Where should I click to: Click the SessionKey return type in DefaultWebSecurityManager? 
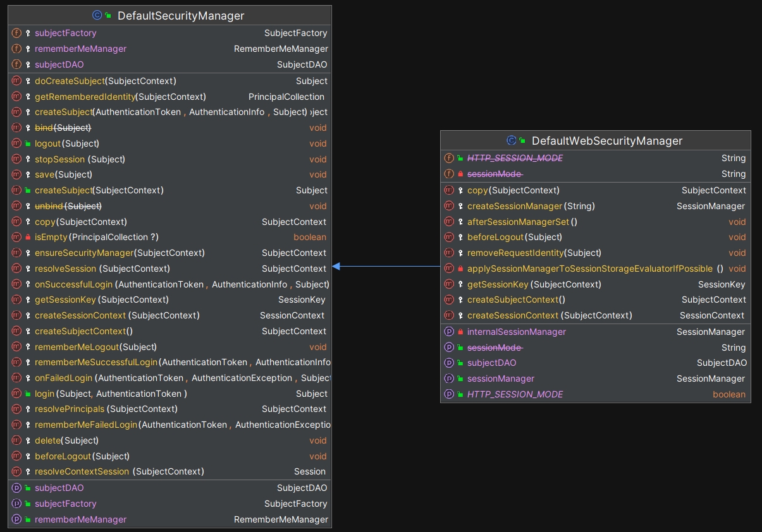(x=721, y=284)
